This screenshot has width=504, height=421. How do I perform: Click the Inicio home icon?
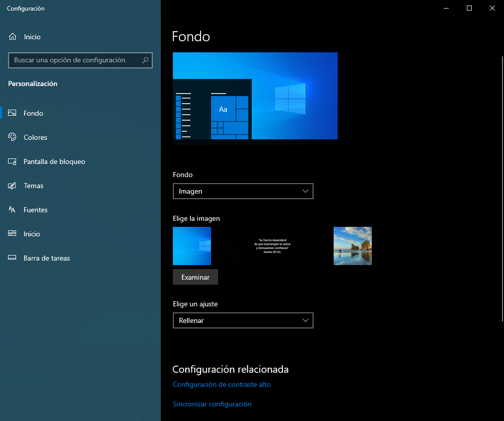(13, 37)
